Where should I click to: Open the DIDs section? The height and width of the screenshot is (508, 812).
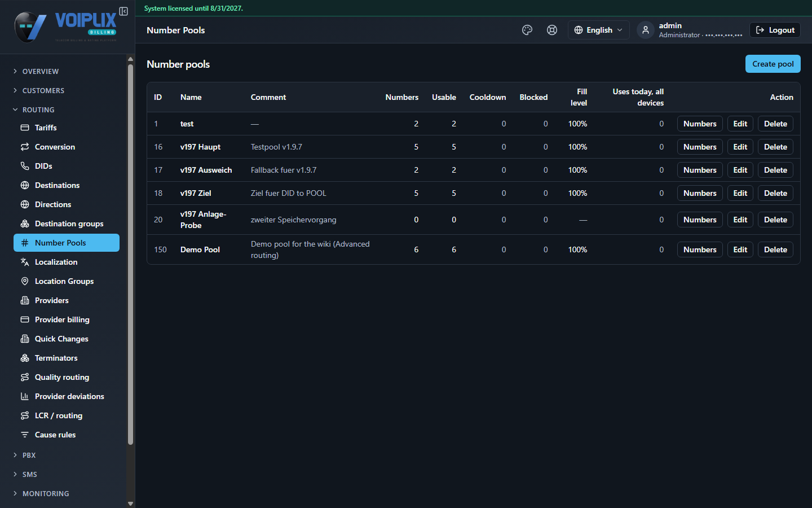click(x=67, y=166)
